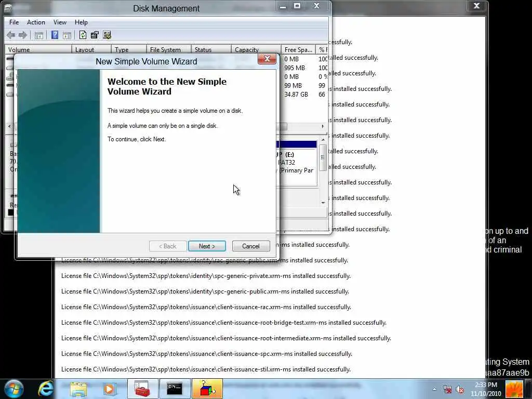Click Cancel in the volume wizard
This screenshot has width=532, height=399.
251,246
